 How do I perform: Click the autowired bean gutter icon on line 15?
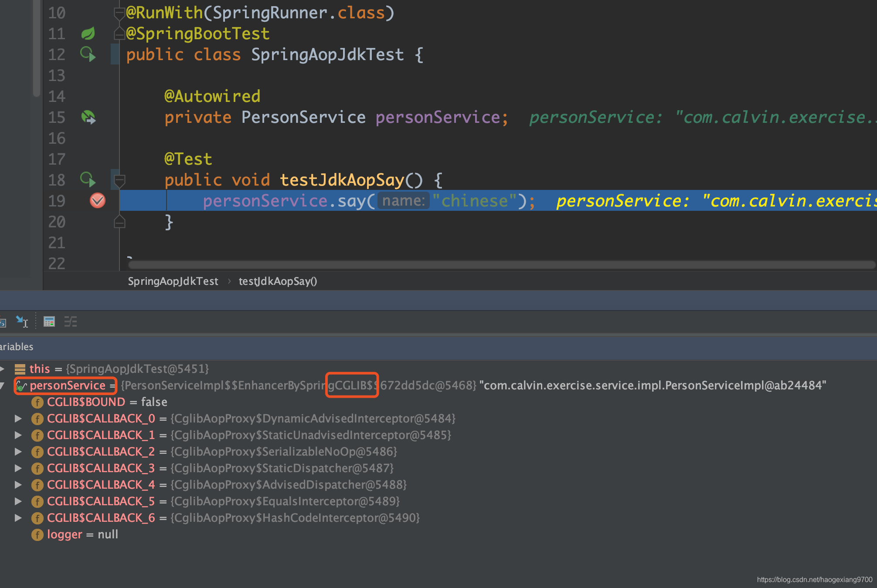pos(88,117)
